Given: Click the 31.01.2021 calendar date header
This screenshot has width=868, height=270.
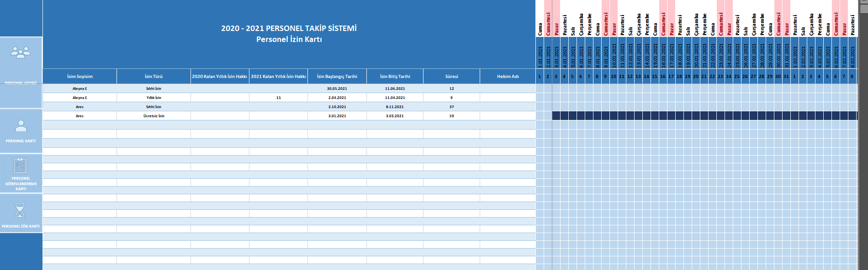Looking at the screenshot, I should (787, 53).
